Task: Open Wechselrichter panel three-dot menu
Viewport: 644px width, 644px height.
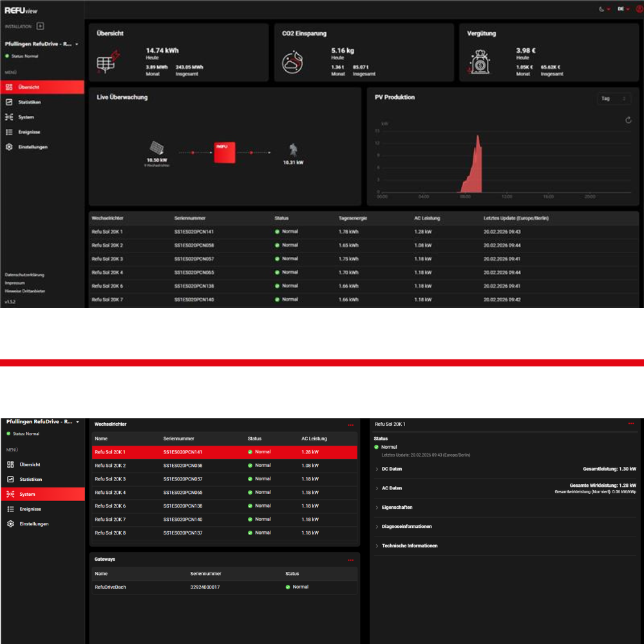Action: click(351, 425)
